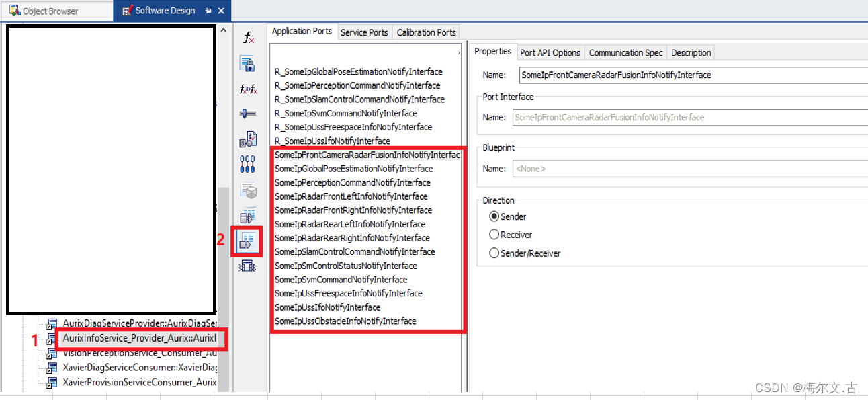Switch to the Service Ports tab
868x400 pixels.
(364, 32)
